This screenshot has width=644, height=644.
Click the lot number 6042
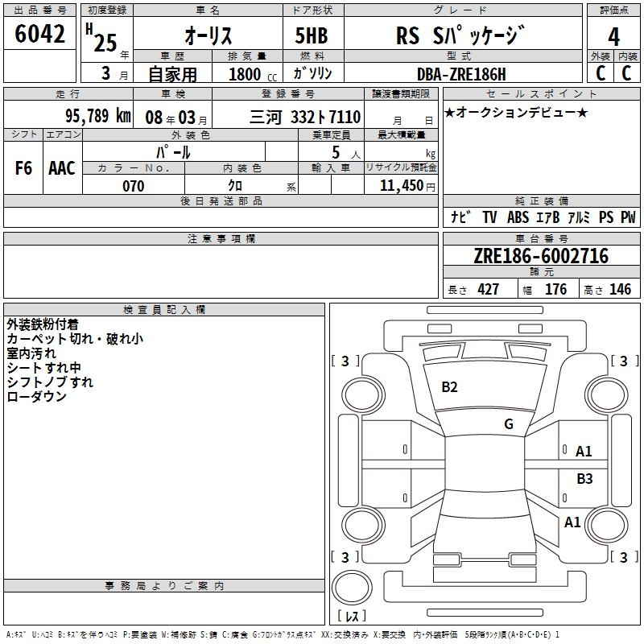(x=39, y=34)
